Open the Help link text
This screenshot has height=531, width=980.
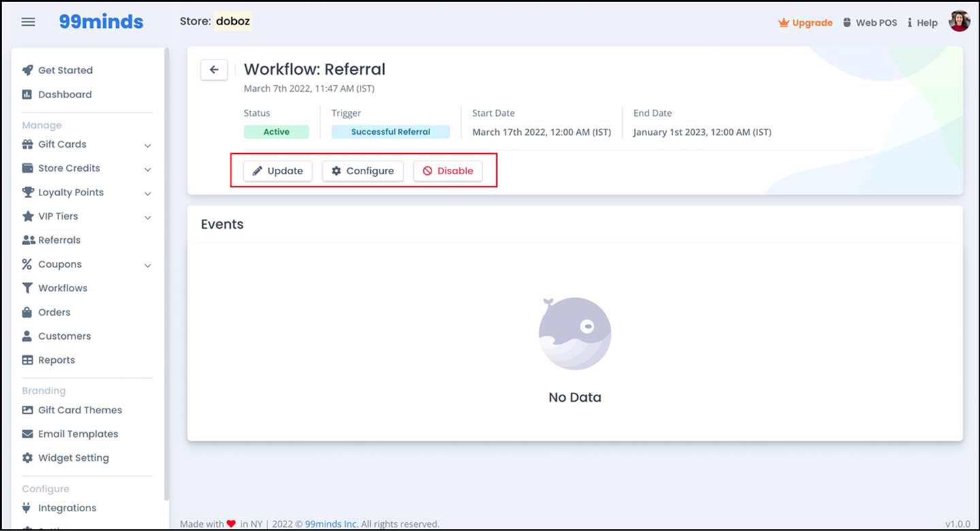click(x=927, y=22)
